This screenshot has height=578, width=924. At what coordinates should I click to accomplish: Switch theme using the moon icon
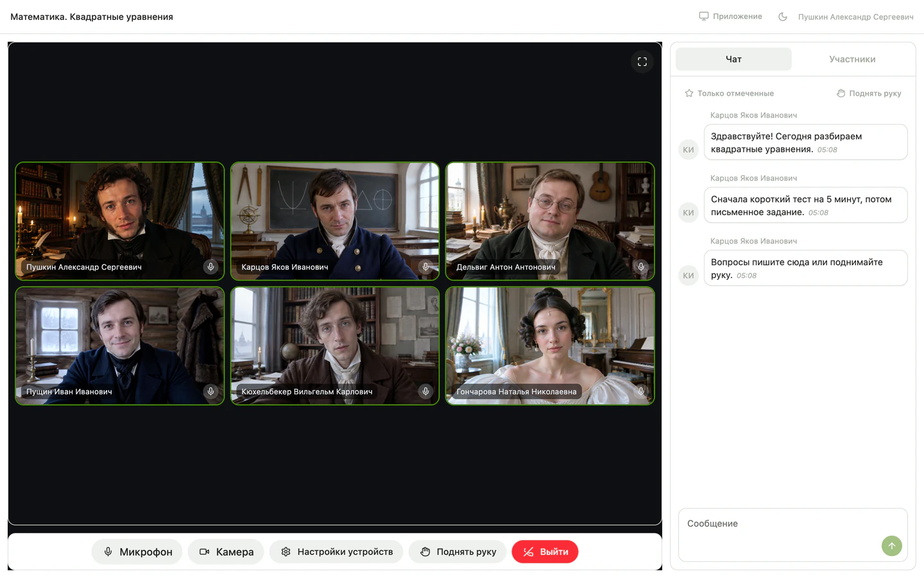click(783, 17)
